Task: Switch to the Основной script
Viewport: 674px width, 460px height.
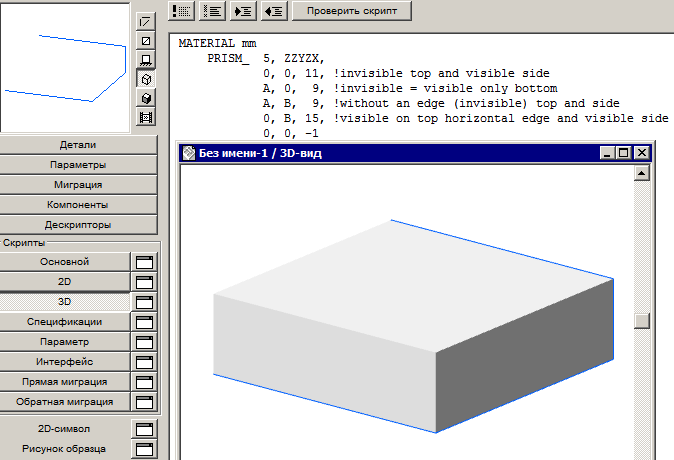Action: (x=64, y=262)
